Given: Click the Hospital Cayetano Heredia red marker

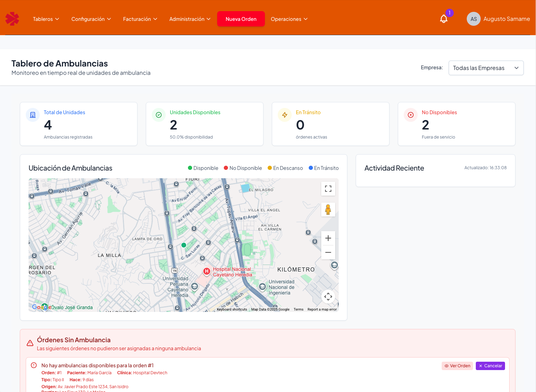Looking at the screenshot, I should [x=207, y=271].
